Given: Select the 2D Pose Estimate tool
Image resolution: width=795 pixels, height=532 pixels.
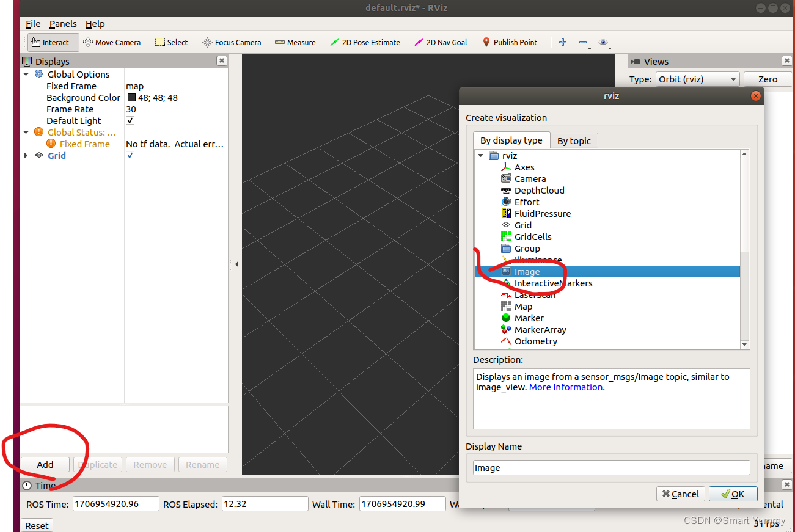Looking at the screenshot, I should point(365,42).
